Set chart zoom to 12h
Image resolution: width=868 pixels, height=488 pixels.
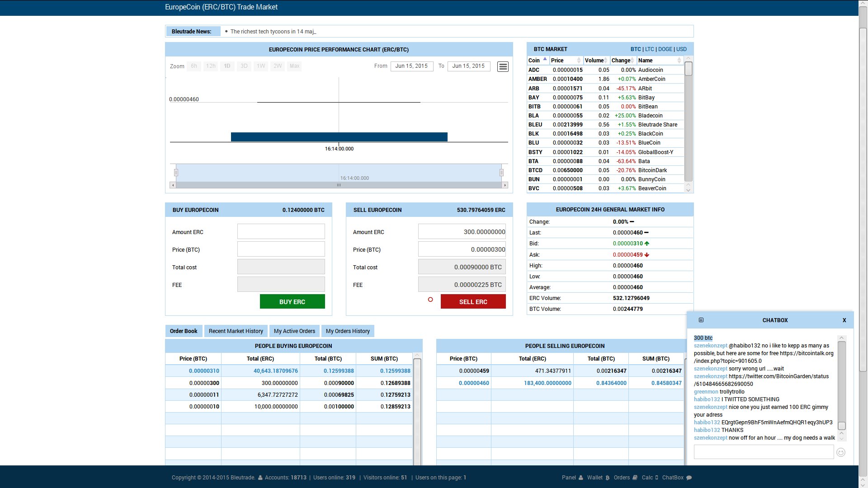(211, 66)
